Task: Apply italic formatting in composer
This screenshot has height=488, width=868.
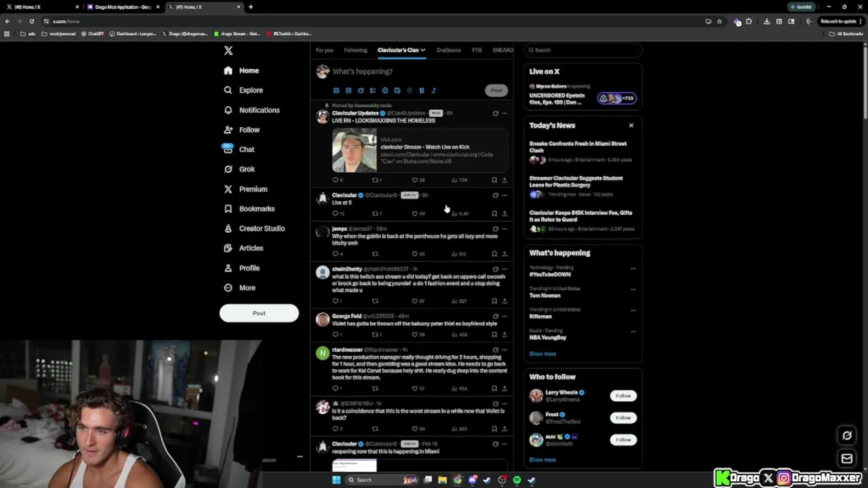Action: (433, 90)
